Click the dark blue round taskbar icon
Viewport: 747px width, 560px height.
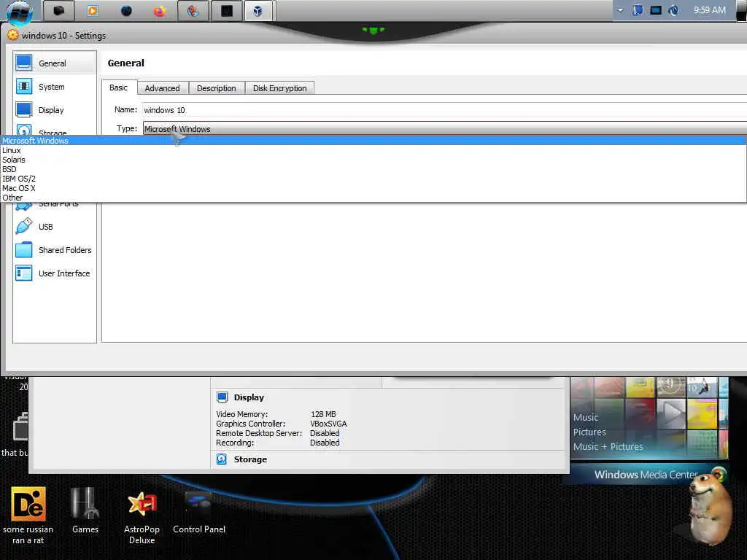(x=126, y=11)
